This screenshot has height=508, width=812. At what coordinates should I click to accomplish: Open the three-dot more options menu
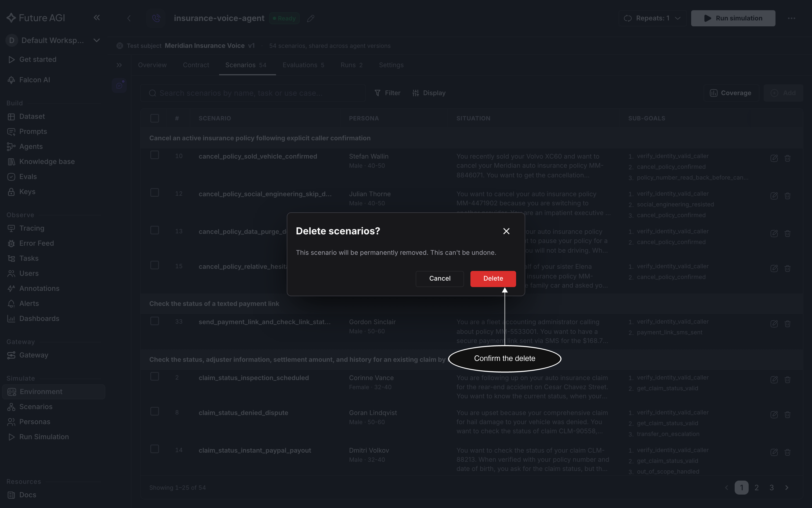792,18
